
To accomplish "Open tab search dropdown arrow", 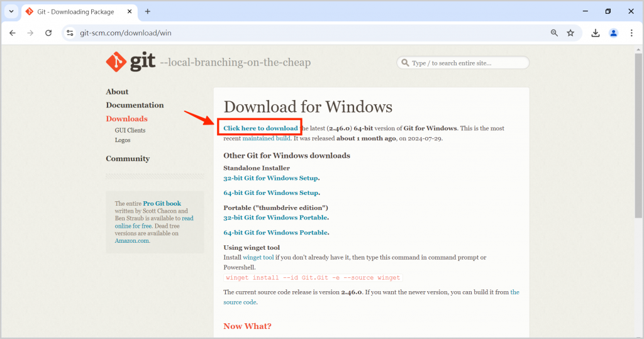I will tap(11, 11).
